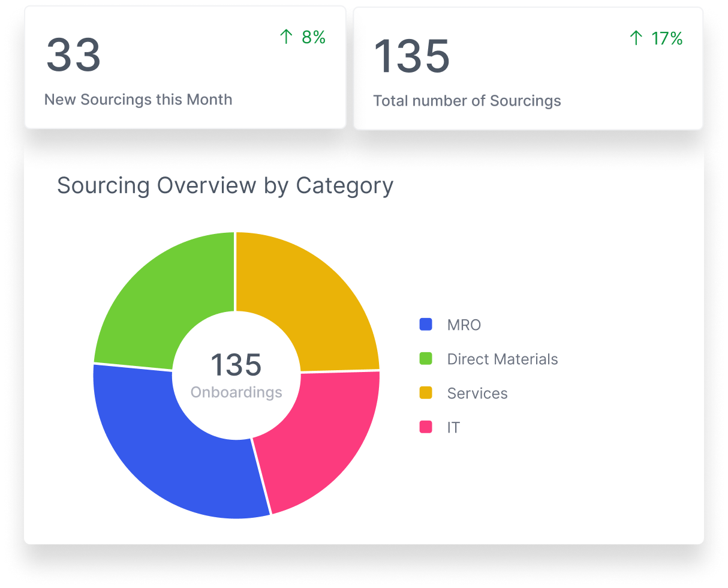Click the Direct Materials legend swatch
The width and height of the screenshot is (728, 588).
click(x=425, y=359)
